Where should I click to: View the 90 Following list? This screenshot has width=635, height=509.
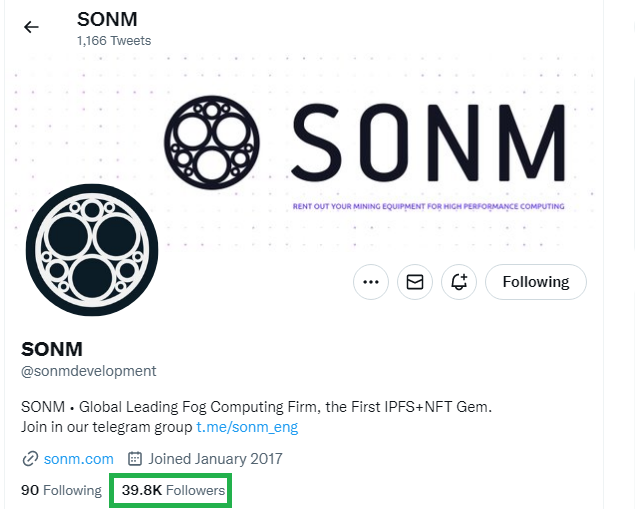[61, 490]
